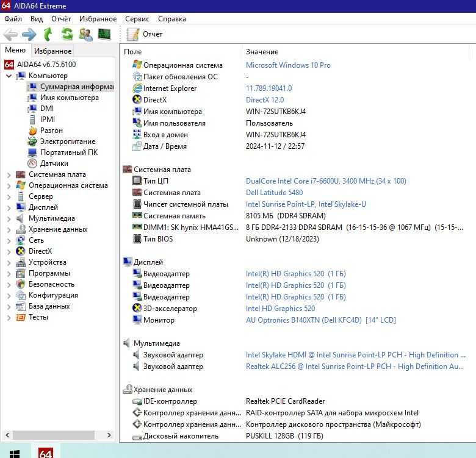The image size is (476, 458).
Task: Click the Forward arrow toolbar icon
Action: click(29, 34)
